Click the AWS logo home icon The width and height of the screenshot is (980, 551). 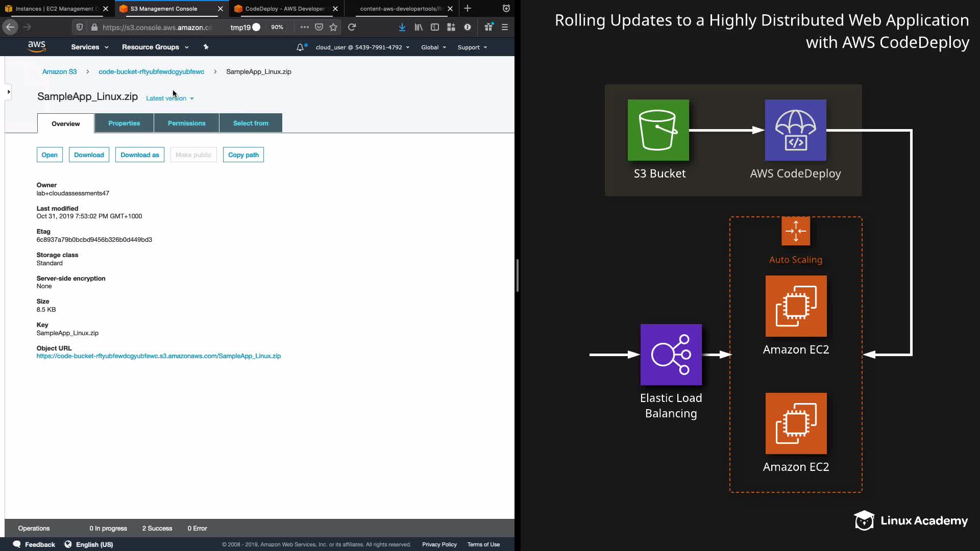point(36,46)
